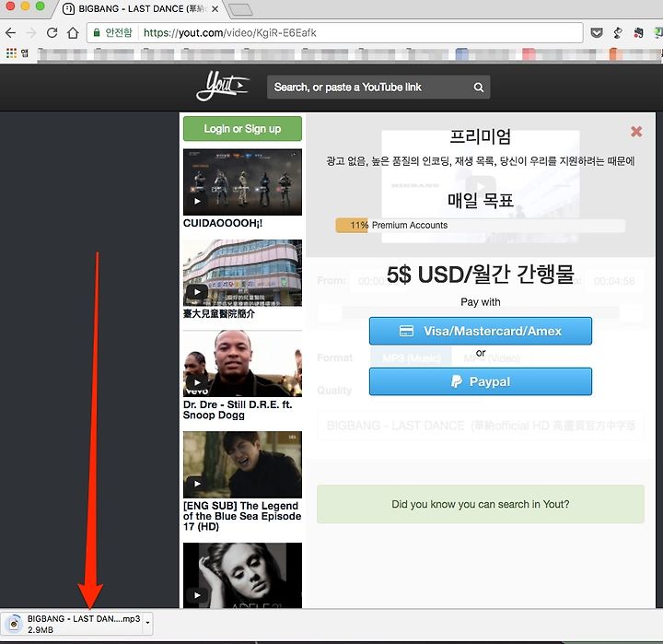Image resolution: width=663 pixels, height=644 pixels.
Task: Open the CUIDAOOOOH¡! video thumbnail
Action: pyautogui.click(x=242, y=181)
